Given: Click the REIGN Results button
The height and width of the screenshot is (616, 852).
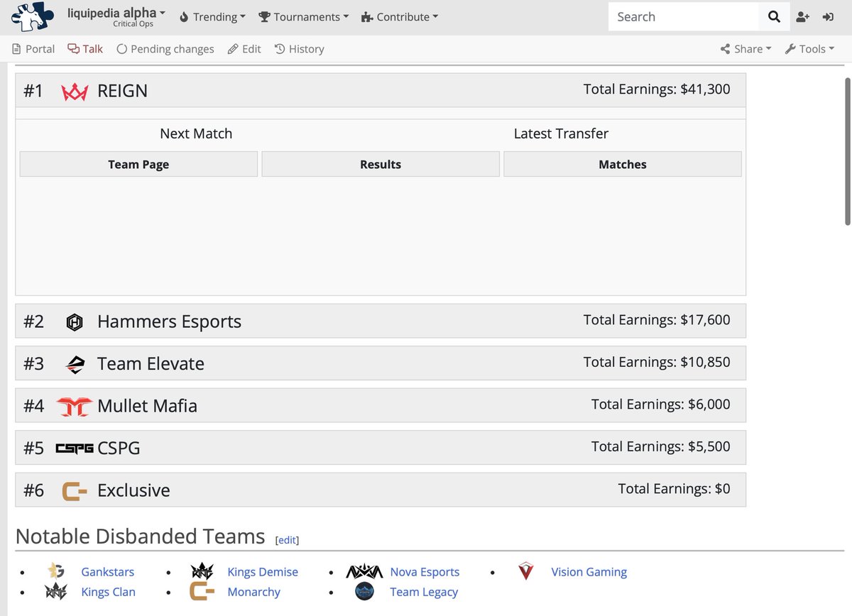Looking at the screenshot, I should (x=381, y=164).
